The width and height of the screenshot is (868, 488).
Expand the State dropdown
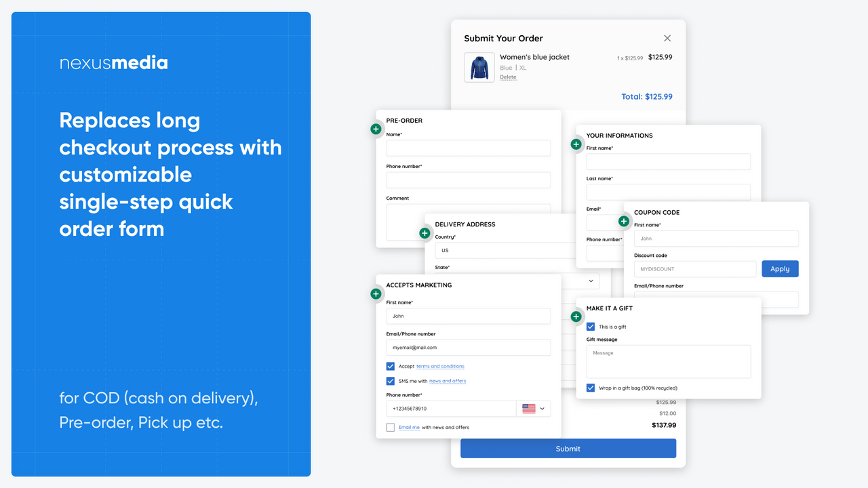point(590,281)
